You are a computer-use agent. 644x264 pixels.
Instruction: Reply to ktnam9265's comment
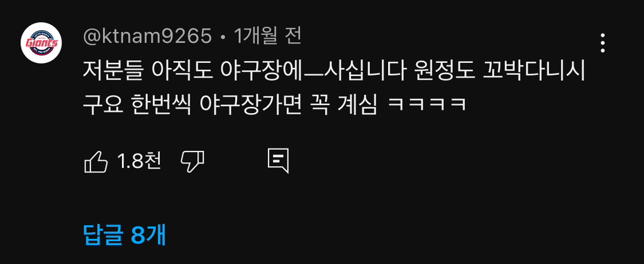(278, 162)
